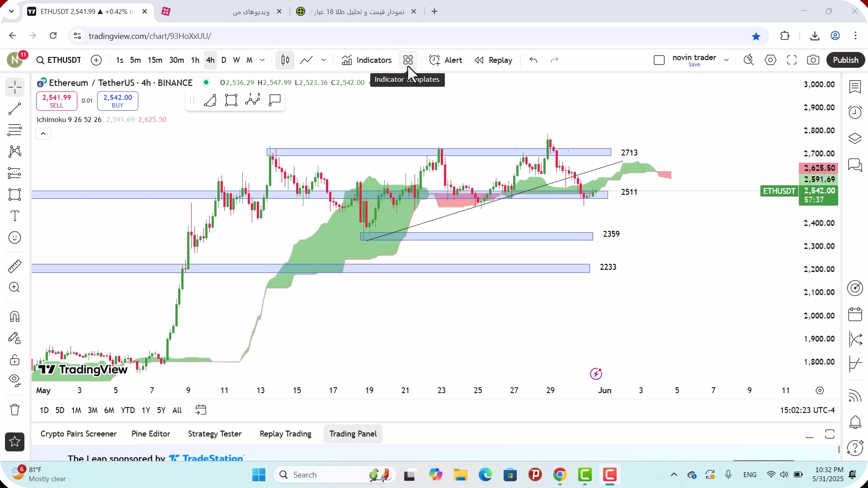Select the trend line drawing tool
The height and width of the screenshot is (488, 868).
[14, 108]
